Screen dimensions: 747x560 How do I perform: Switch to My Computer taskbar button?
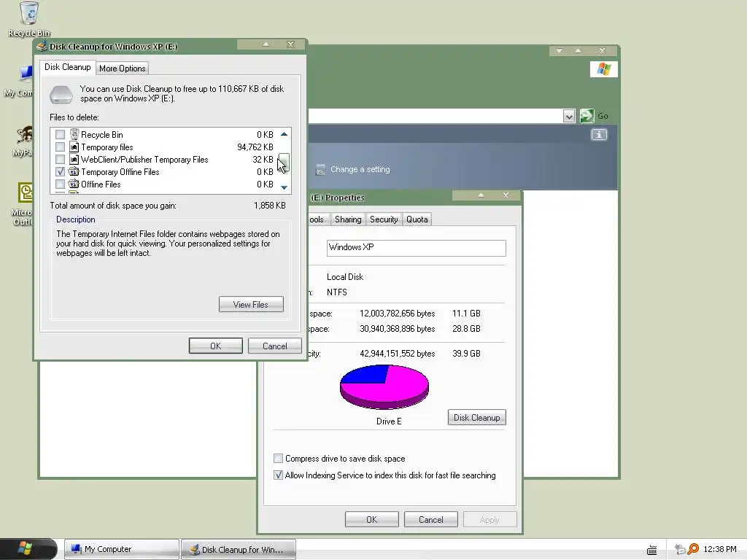[122, 550]
